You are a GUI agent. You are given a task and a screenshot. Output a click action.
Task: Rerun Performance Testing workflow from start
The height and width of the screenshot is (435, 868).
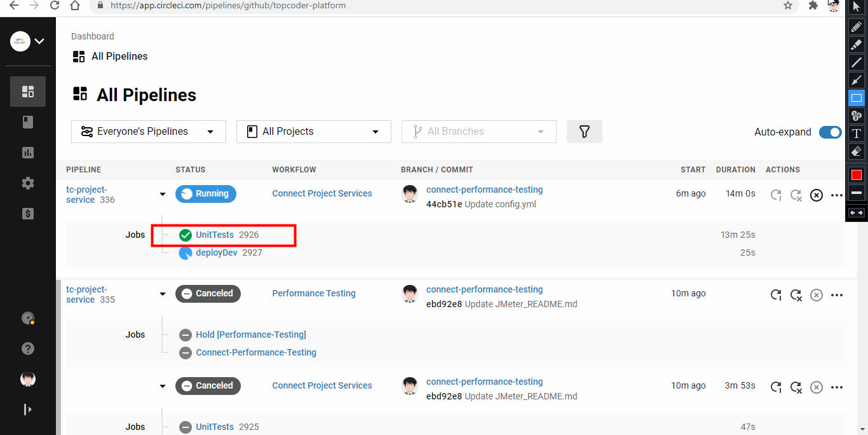(776, 295)
